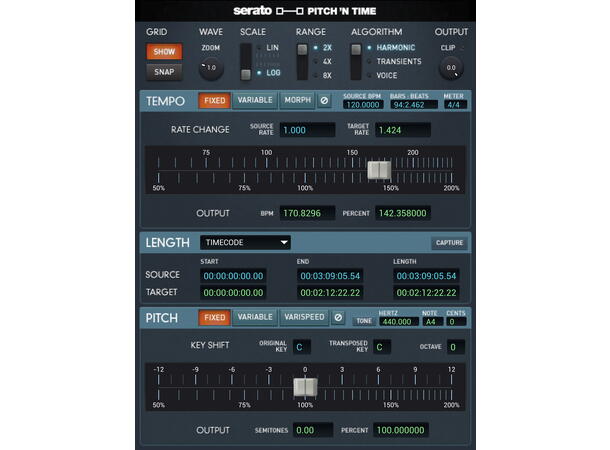Click the SOURCE RATE field 1.000
Viewport: 610px width, 450px height.
pos(307,130)
